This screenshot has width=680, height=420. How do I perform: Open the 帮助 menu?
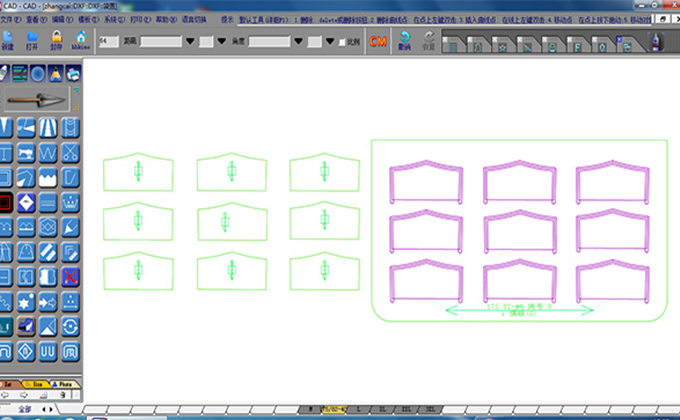(166, 20)
